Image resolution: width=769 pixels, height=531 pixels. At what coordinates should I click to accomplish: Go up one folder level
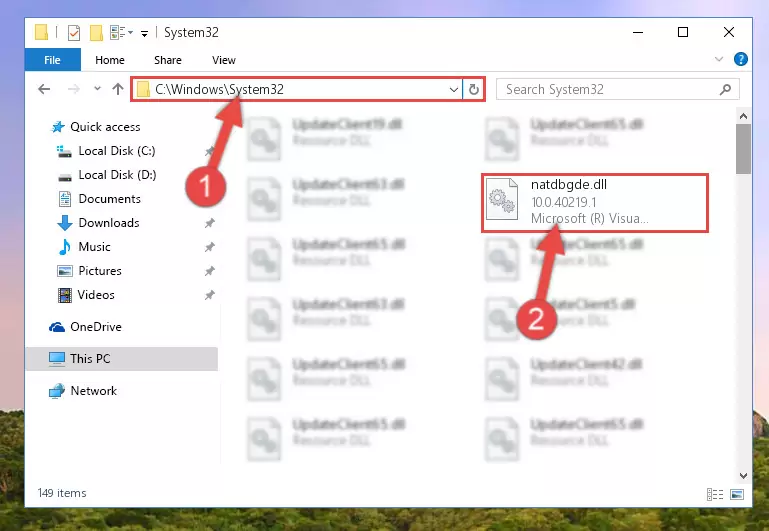pyautogui.click(x=118, y=89)
